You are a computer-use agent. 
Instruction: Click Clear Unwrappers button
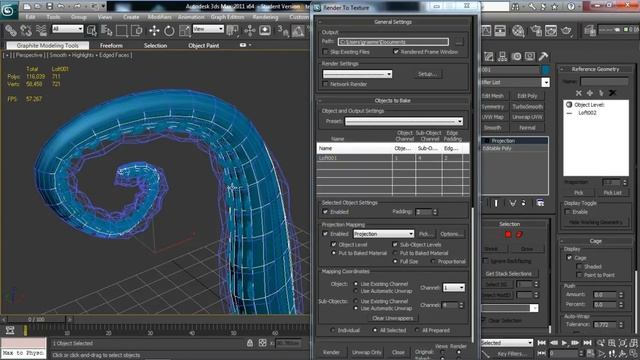pos(393,318)
